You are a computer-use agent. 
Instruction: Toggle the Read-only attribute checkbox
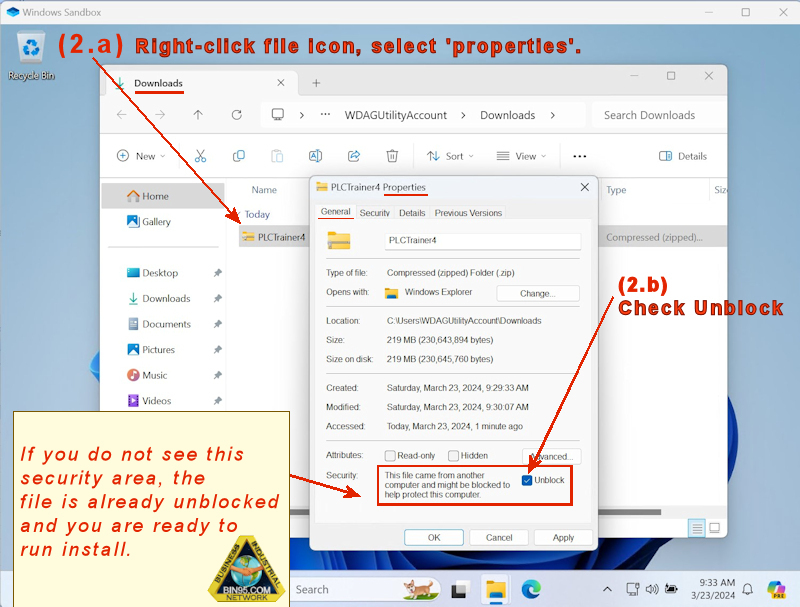[x=390, y=456]
